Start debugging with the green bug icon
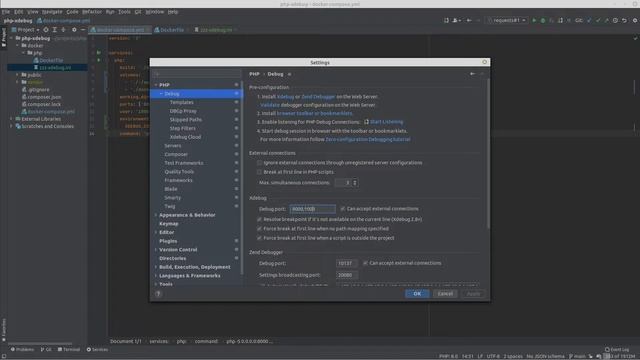The height and width of the screenshot is (360, 640). point(543,20)
